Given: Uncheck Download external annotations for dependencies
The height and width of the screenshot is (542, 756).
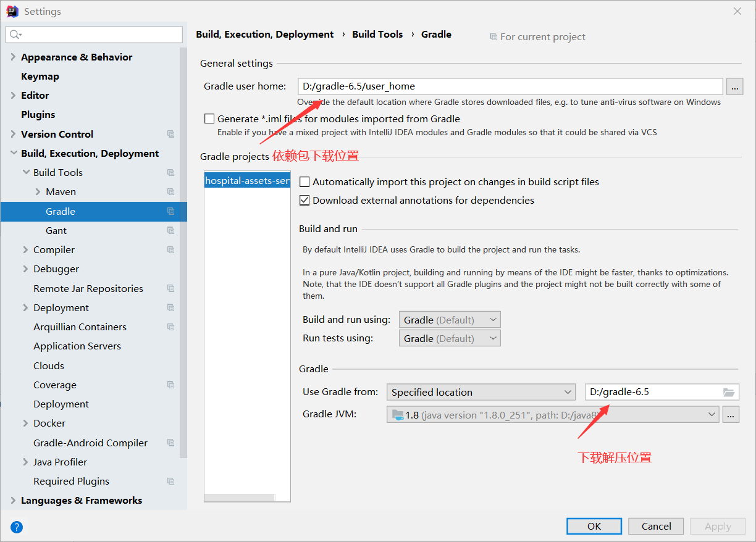Looking at the screenshot, I should pos(304,200).
